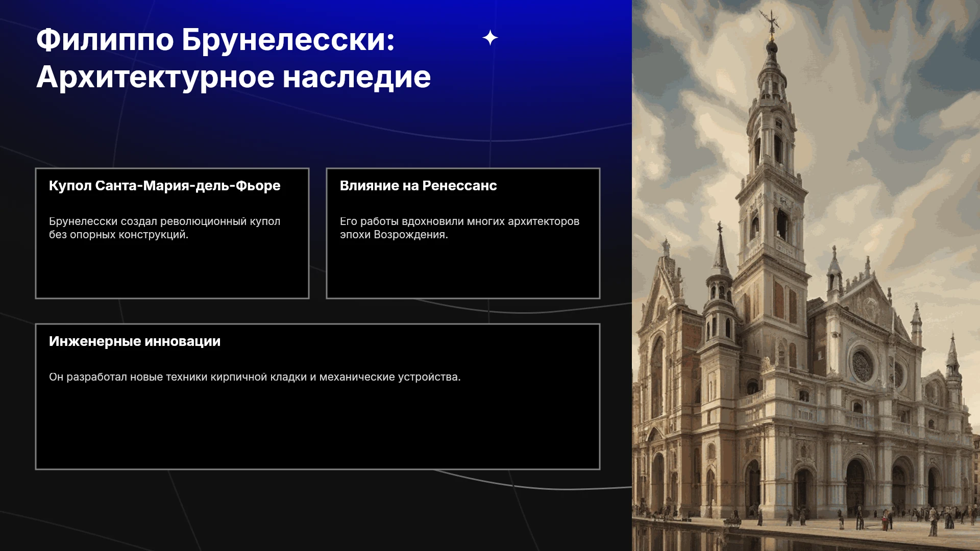Select the slide title "Филиппо Брунелесски"
Viewport: 980px width, 551px height.
[x=215, y=40]
